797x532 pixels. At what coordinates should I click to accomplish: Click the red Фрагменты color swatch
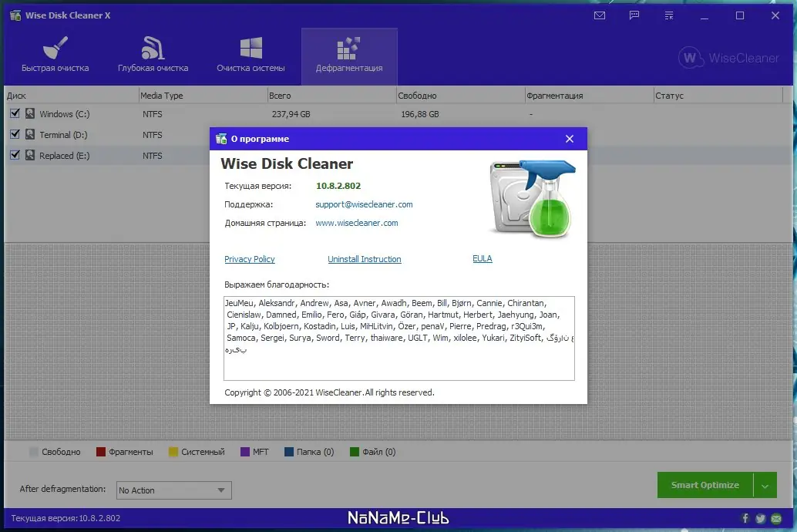(x=100, y=451)
